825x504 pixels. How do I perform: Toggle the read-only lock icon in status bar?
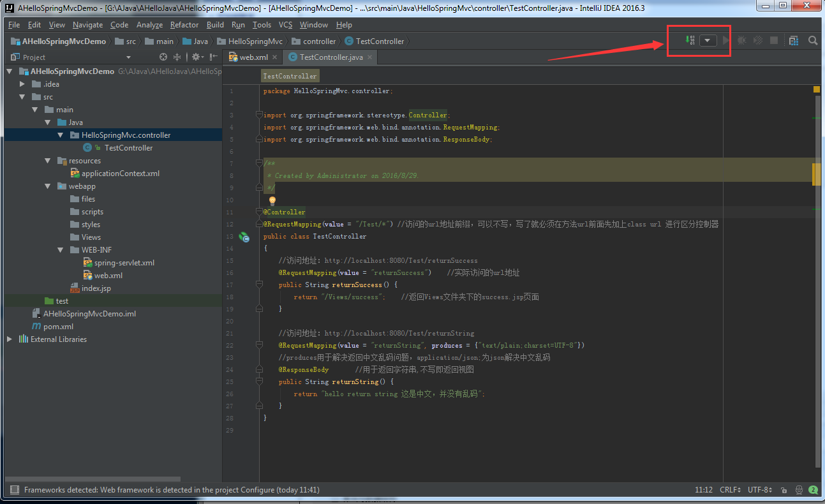coord(784,490)
